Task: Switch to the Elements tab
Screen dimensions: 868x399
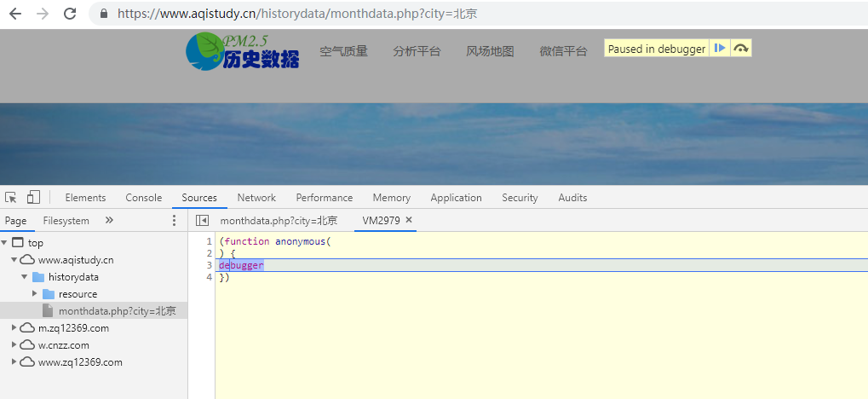Action: 85,198
